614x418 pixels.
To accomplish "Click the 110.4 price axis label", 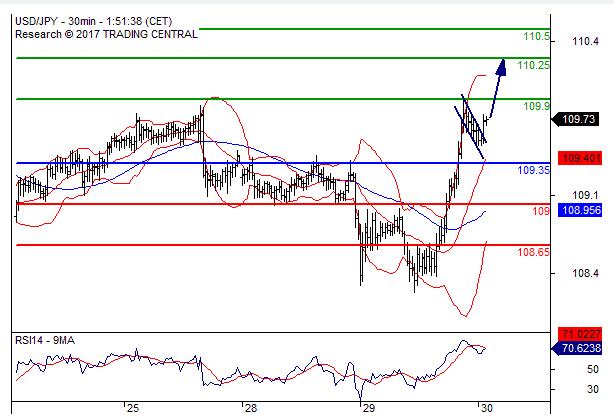I will pyautogui.click(x=585, y=41).
